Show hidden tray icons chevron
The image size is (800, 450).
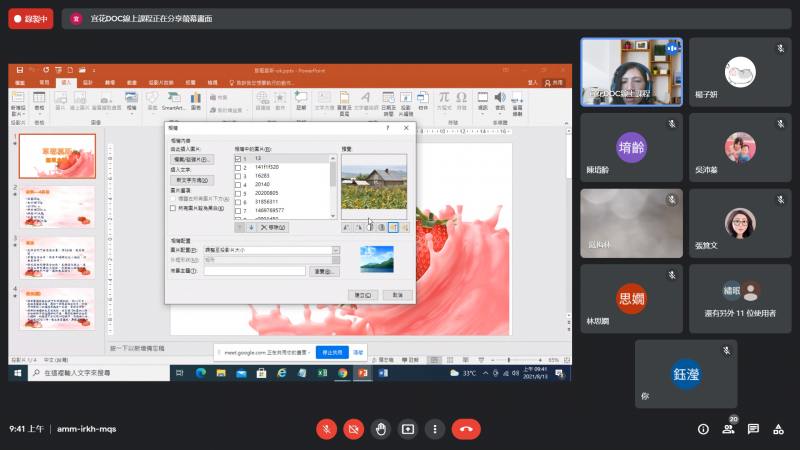pos(485,373)
